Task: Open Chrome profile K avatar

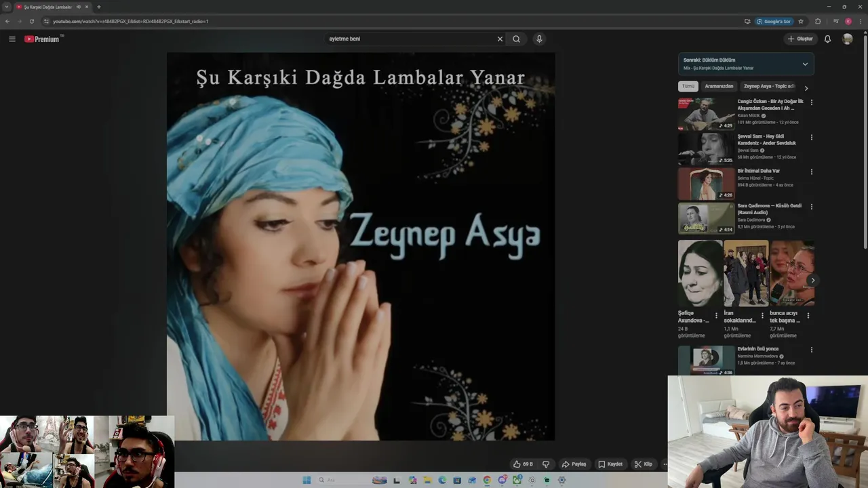Action: click(x=848, y=21)
